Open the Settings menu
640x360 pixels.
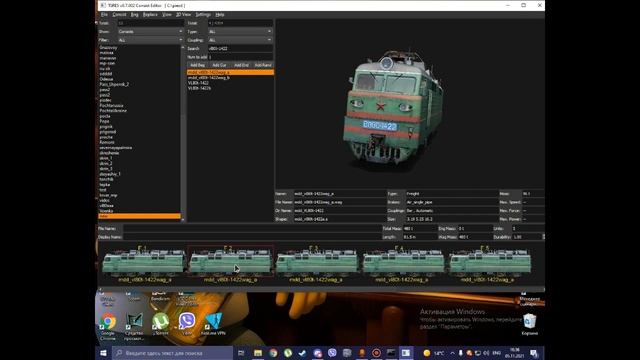click(203, 14)
